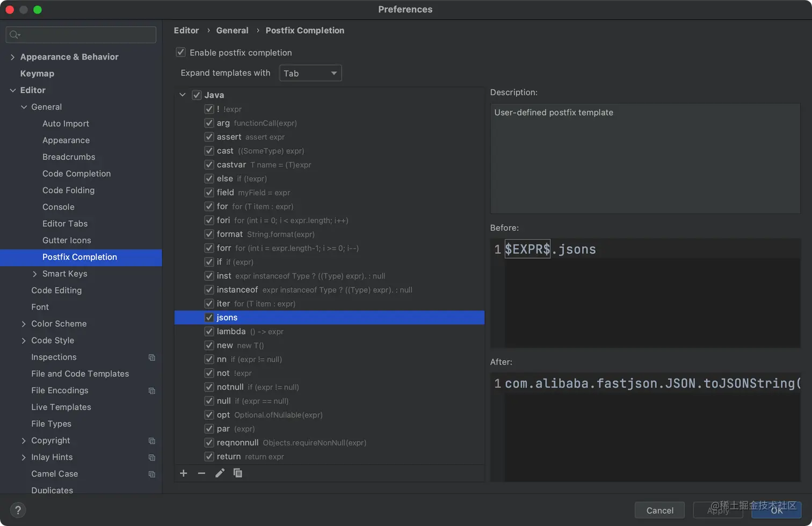Open the Expand templates with Tab dropdown

coord(310,73)
